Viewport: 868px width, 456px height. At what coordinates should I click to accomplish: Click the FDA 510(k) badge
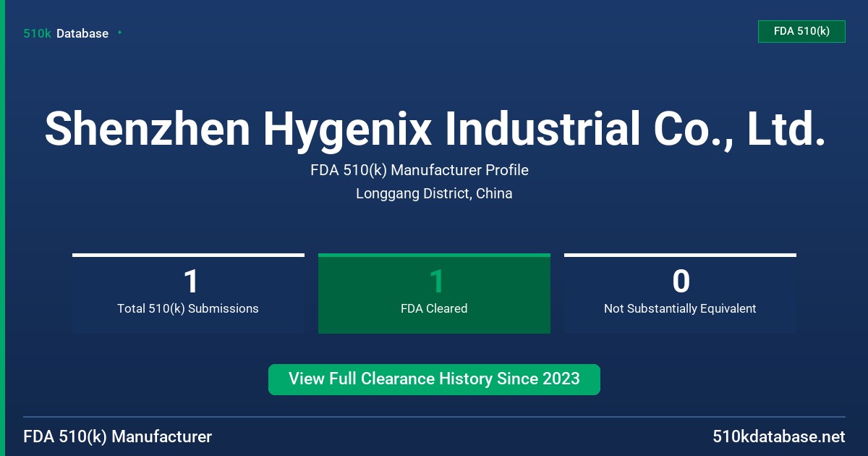point(801,31)
